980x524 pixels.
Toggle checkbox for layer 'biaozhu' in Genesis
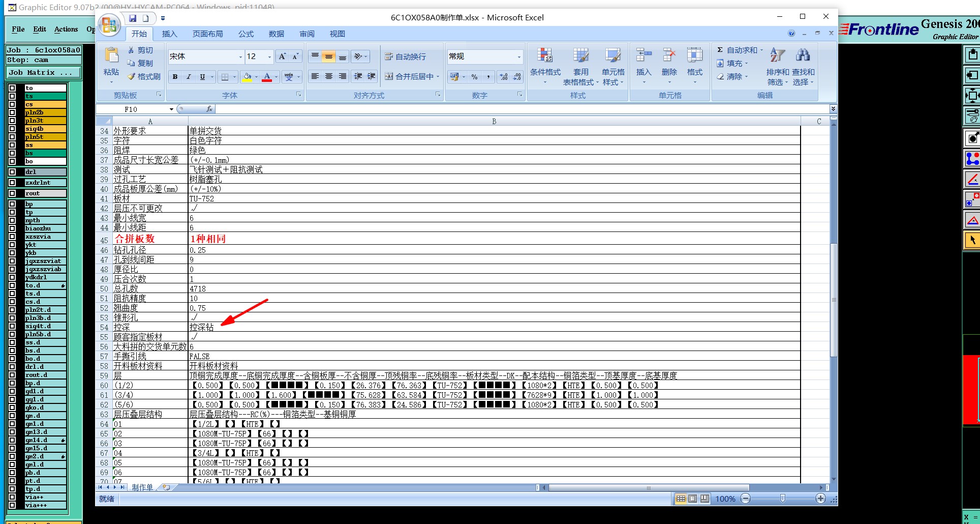pos(12,228)
